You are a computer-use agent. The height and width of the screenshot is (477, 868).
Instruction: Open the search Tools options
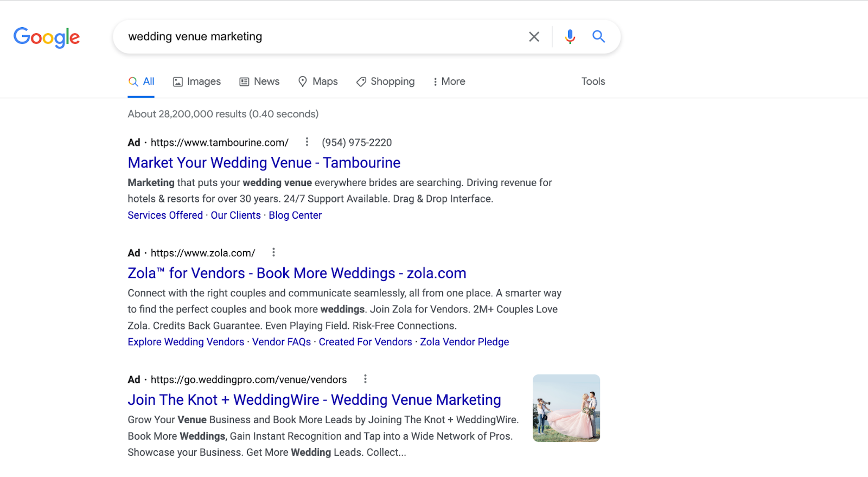(593, 81)
